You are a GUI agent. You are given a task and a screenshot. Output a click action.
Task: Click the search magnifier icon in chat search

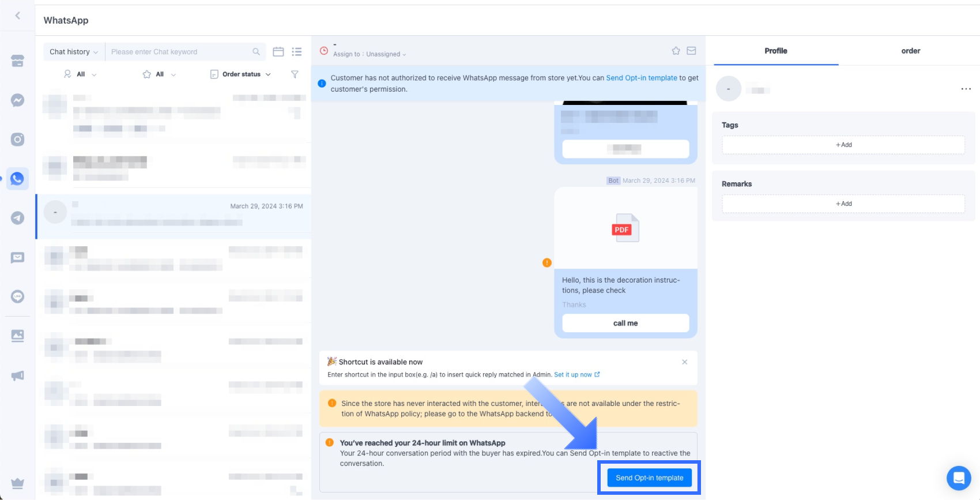click(x=256, y=52)
